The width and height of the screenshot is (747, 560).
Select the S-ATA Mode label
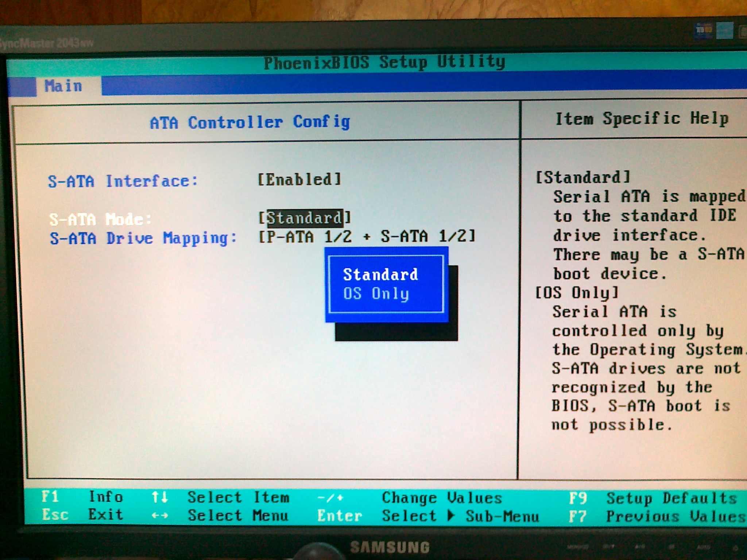[100, 219]
